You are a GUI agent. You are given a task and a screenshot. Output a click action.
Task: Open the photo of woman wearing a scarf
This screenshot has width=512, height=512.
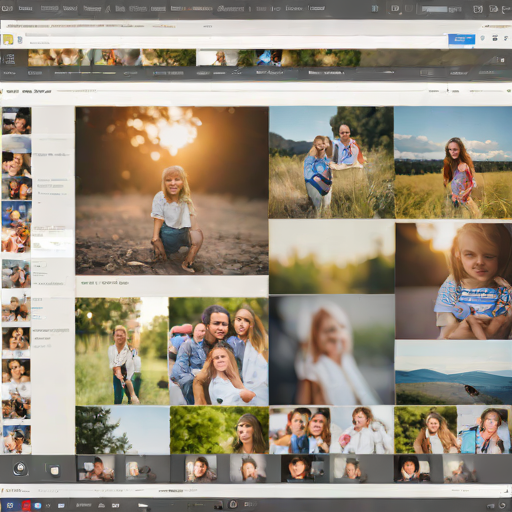[484, 430]
